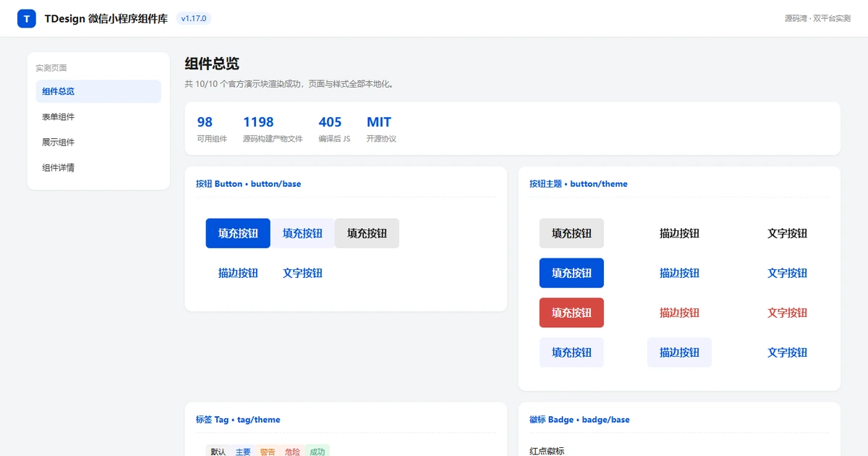This screenshot has height=456, width=868.
Task: Click the 共 10/10 个官方演示块 subtitle text
Action: pos(289,84)
